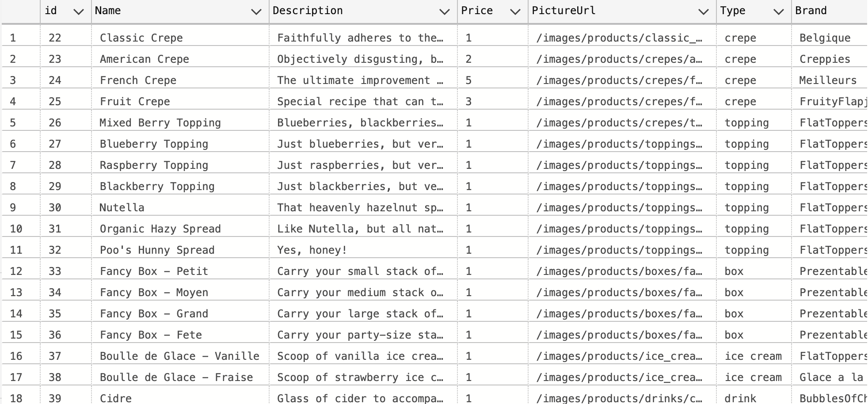Click Fancy Box - Fete name cell
This screenshot has height=404, width=868.
tap(151, 335)
